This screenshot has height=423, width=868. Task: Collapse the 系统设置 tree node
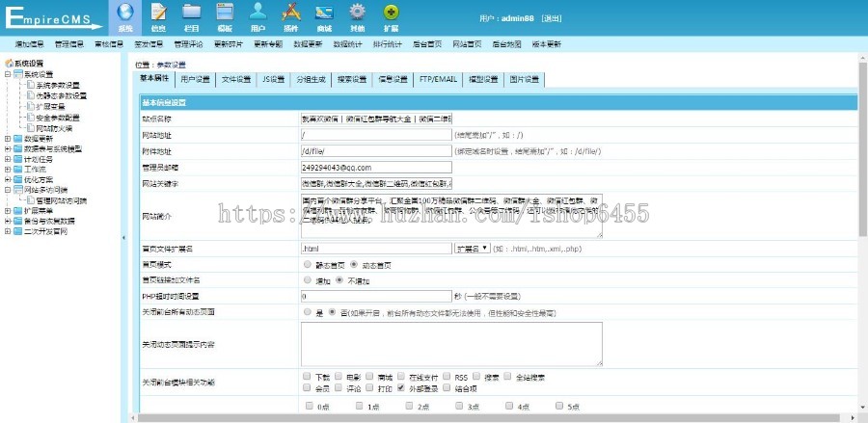8,74
